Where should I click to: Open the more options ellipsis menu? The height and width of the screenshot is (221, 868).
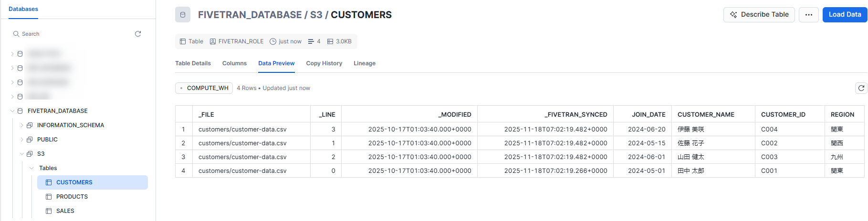coord(808,15)
